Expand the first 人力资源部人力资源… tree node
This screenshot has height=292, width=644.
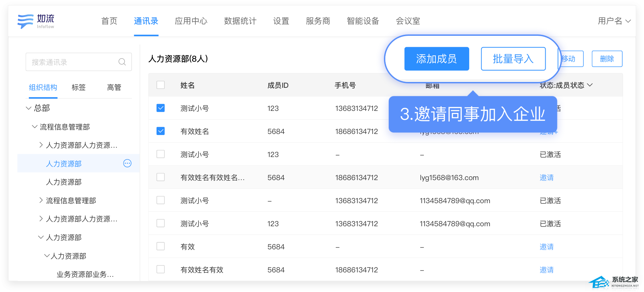[x=41, y=145]
